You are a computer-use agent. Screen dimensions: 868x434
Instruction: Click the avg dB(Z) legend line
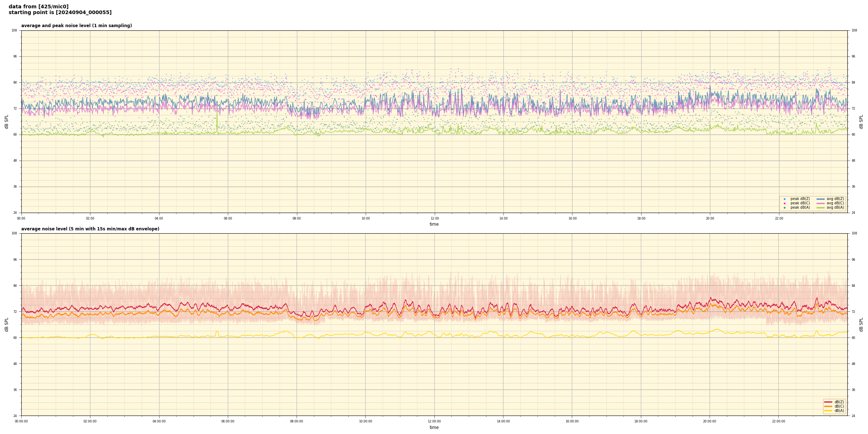[821, 199]
